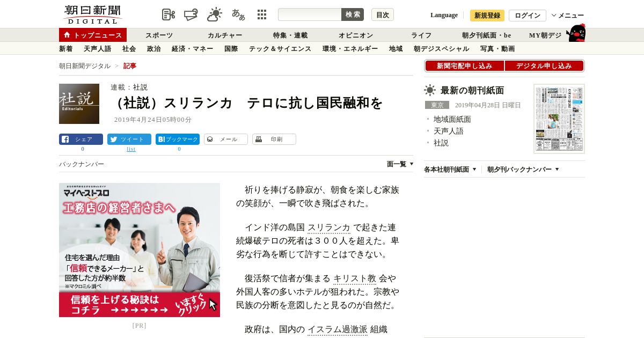
Task: Open 天声人語 in sidebar list
Action: pos(449,131)
